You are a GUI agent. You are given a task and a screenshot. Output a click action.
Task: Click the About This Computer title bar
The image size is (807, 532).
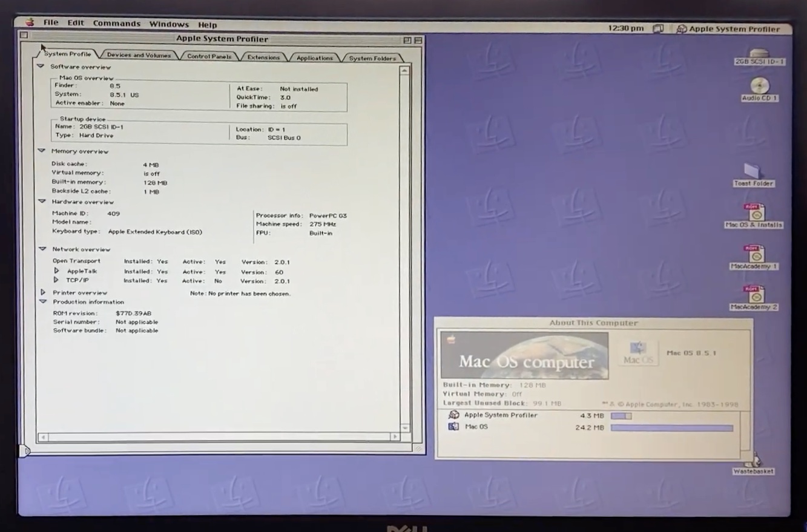pos(594,323)
